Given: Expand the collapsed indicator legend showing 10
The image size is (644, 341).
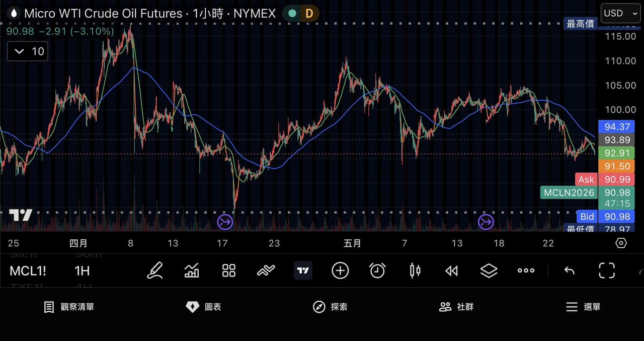Looking at the screenshot, I should click(28, 51).
